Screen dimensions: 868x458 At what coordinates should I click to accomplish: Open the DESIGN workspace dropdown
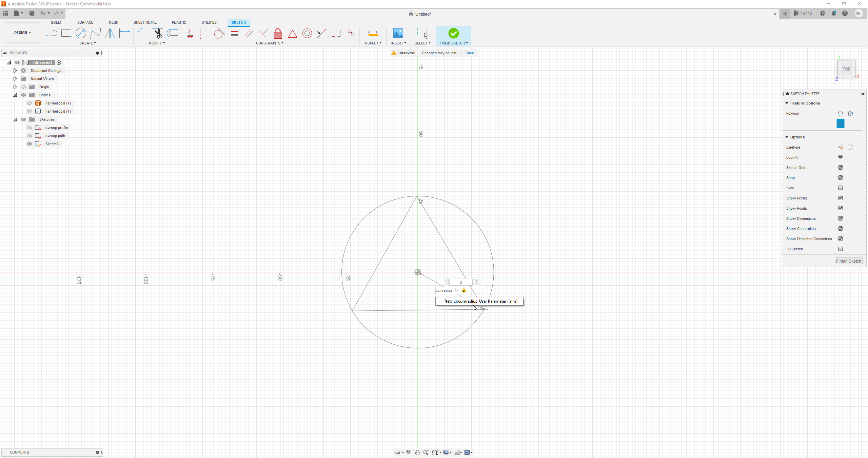point(22,33)
